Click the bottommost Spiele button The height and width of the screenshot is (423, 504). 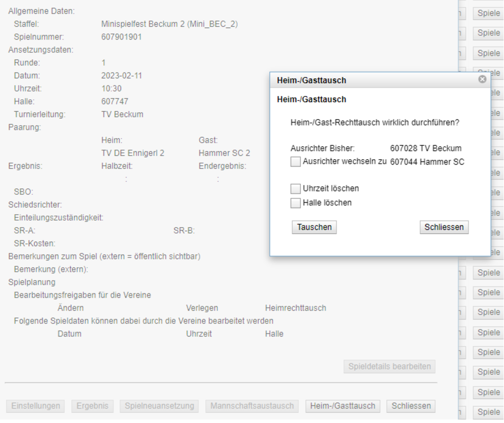click(488, 412)
